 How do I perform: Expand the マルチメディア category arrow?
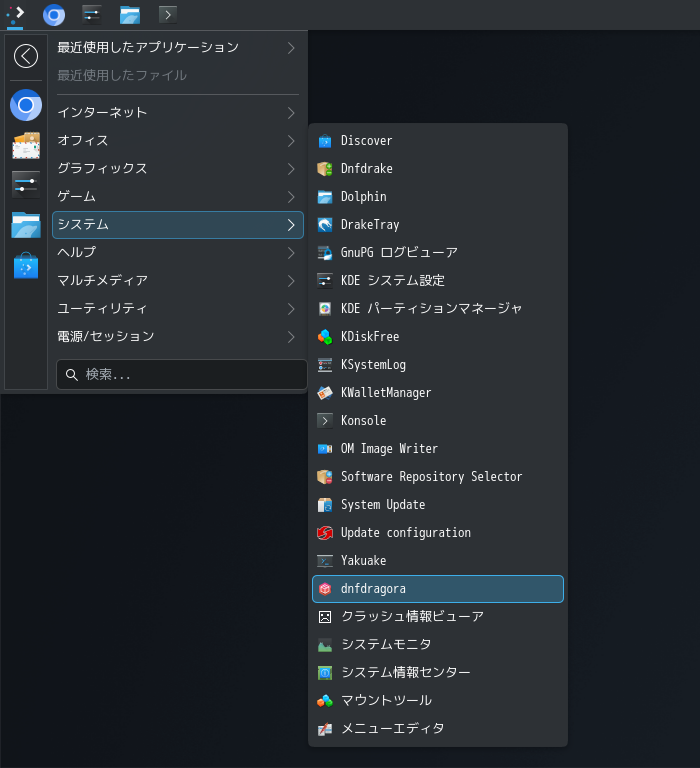pyautogui.click(x=291, y=281)
